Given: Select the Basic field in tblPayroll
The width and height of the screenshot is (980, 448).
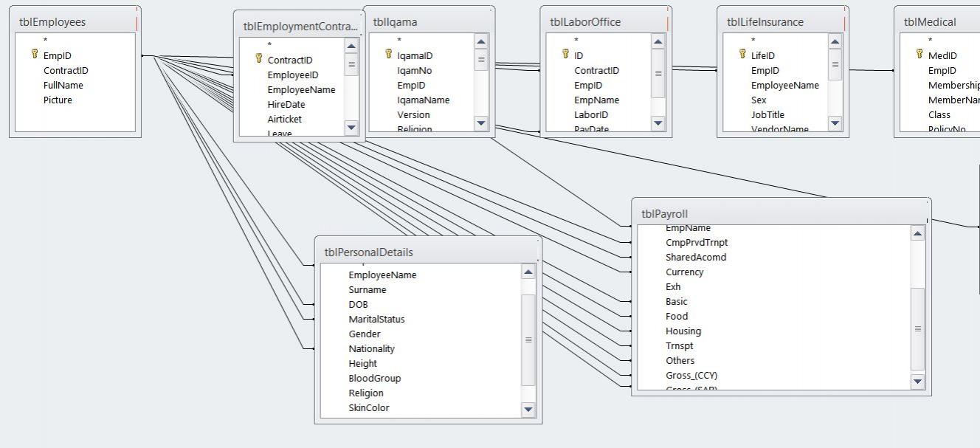Looking at the screenshot, I should 676,301.
